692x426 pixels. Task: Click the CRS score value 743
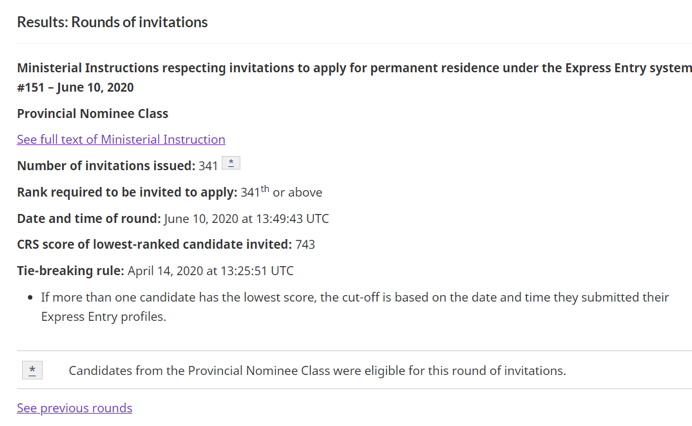tap(308, 244)
